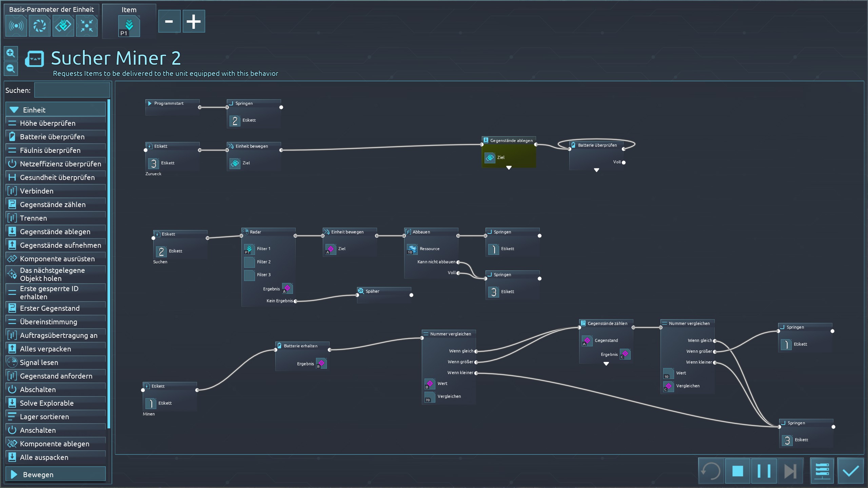Click the behavior icon beside Sucher Miner 2

pyautogui.click(x=34, y=59)
